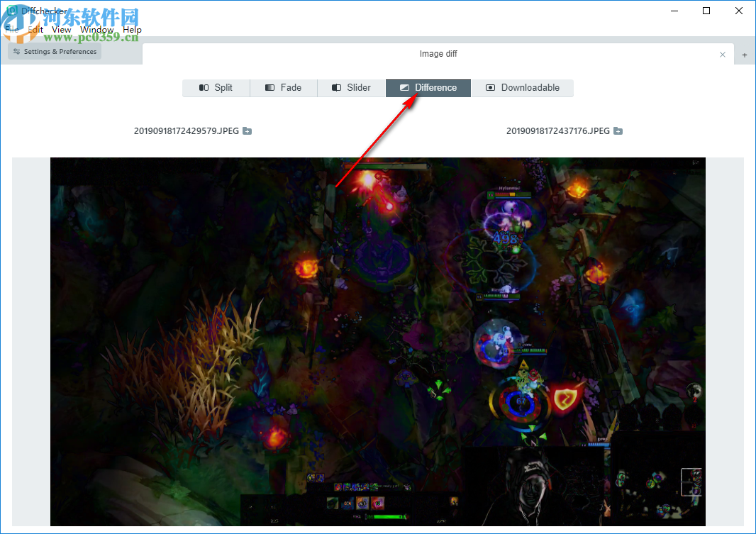Open the Edit menu
Viewport: 756px width, 534px height.
(x=35, y=29)
